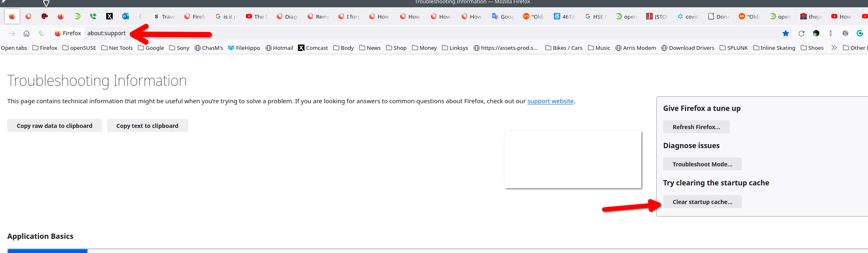
Task: Click Copy text to clipboard
Action: click(147, 126)
